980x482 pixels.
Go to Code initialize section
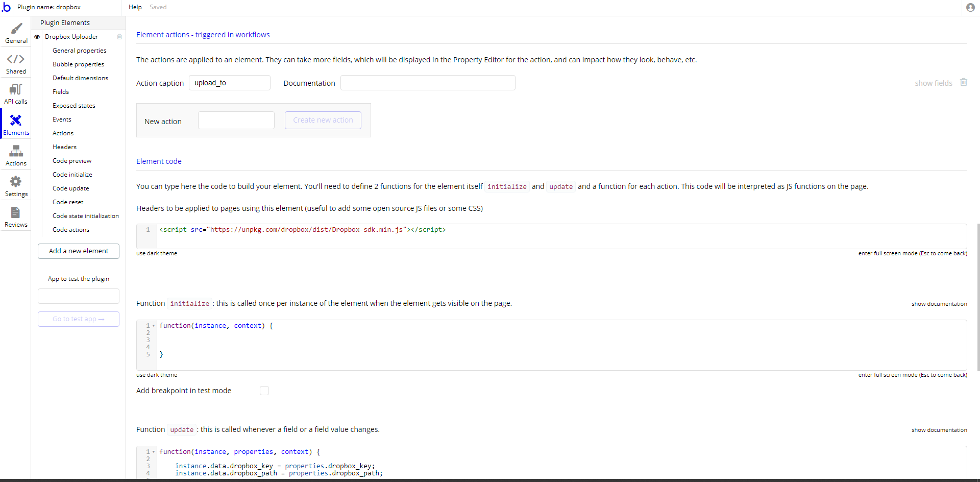coord(72,175)
